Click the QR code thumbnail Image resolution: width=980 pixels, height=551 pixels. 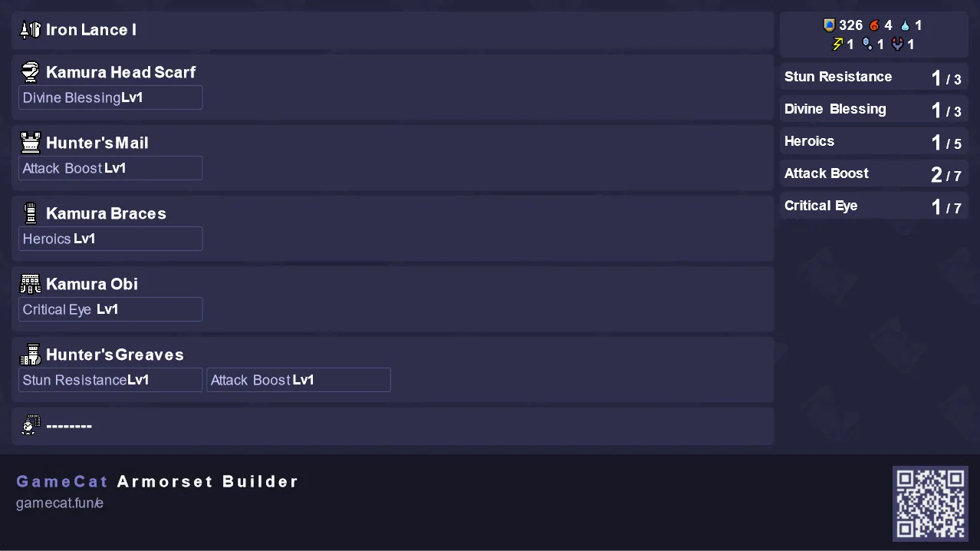coord(930,503)
